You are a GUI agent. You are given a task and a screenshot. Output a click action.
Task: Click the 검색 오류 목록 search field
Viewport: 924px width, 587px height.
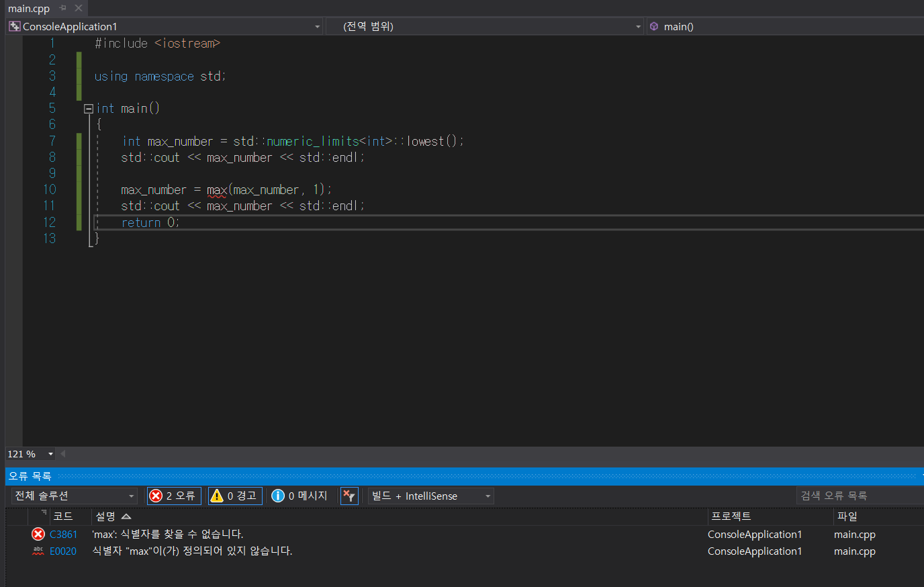[x=860, y=496]
